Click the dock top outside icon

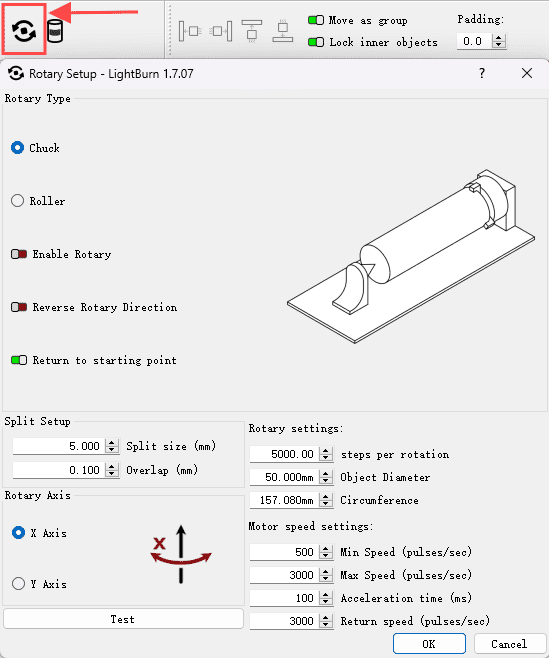pyautogui.click(x=252, y=31)
